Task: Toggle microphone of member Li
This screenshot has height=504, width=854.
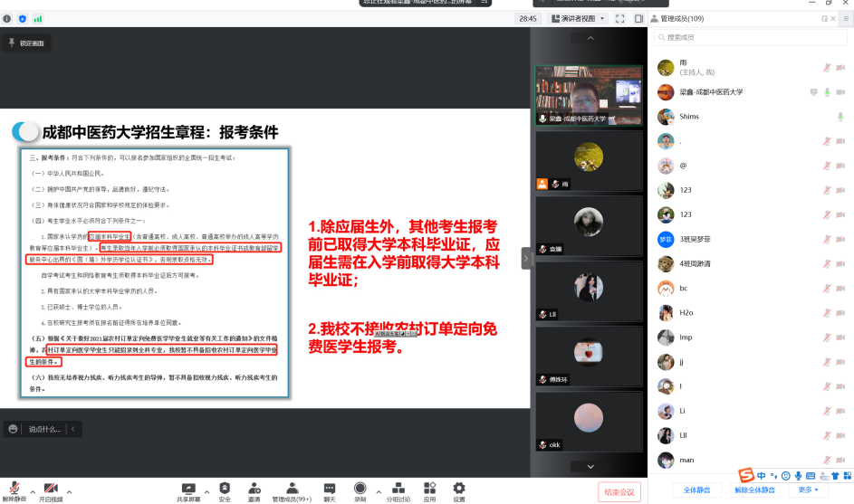Action: pyautogui.click(x=827, y=411)
